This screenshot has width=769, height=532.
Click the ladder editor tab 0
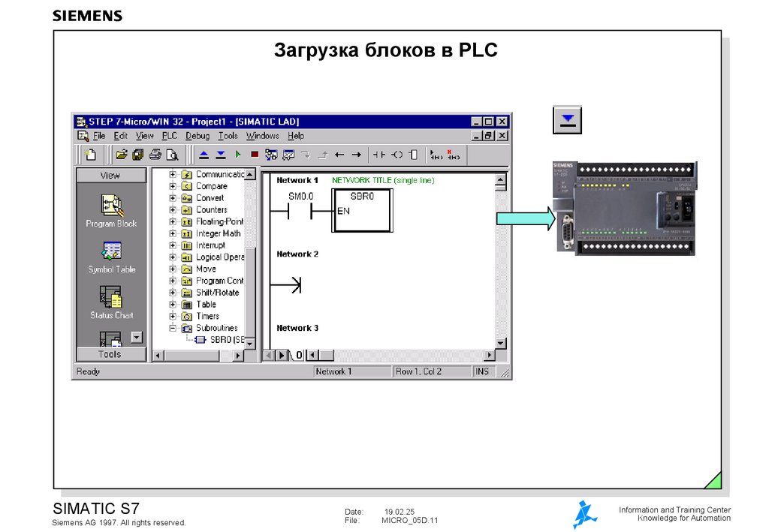click(299, 355)
